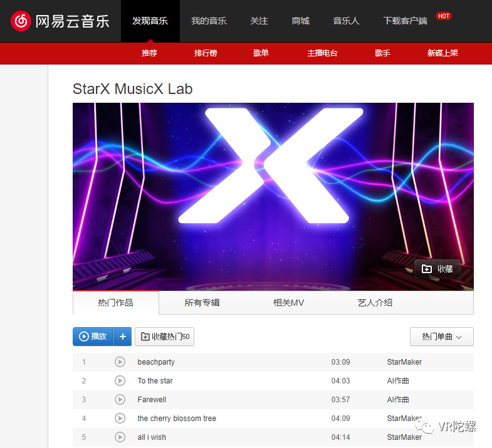The image size is (492, 448).
Task: Open the 热门单曲 sorting dropdown
Action: click(441, 336)
